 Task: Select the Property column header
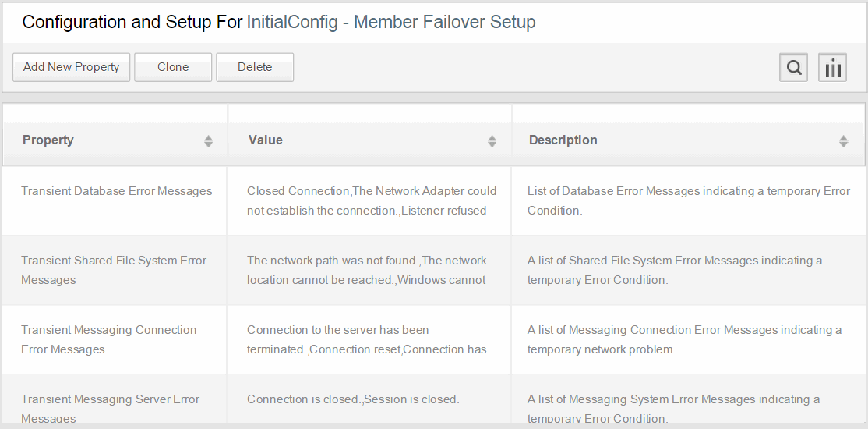point(115,140)
